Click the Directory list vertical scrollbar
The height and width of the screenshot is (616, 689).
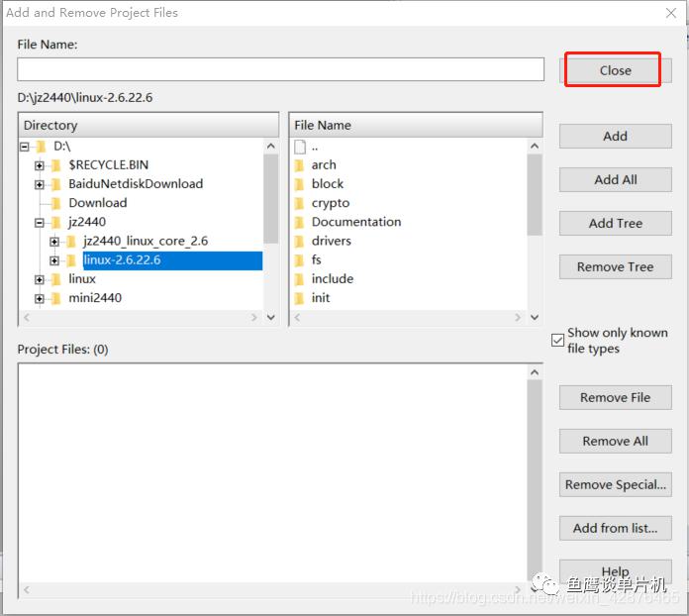[271, 232]
